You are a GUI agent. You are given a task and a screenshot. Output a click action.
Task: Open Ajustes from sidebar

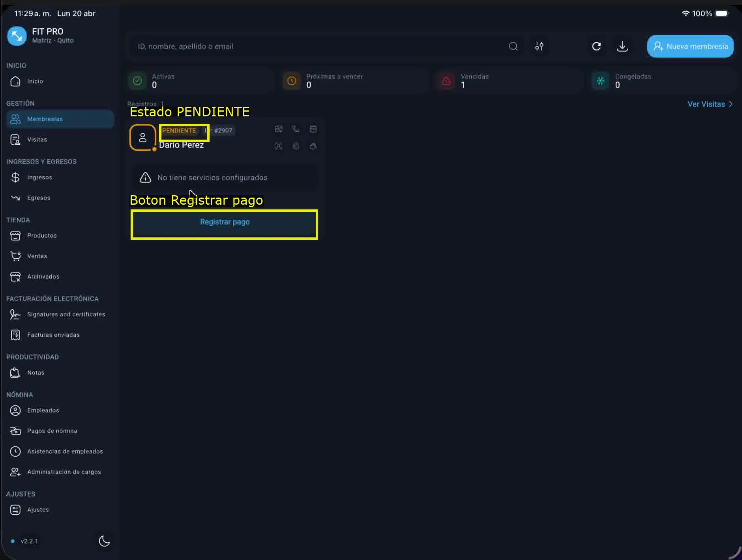point(38,510)
